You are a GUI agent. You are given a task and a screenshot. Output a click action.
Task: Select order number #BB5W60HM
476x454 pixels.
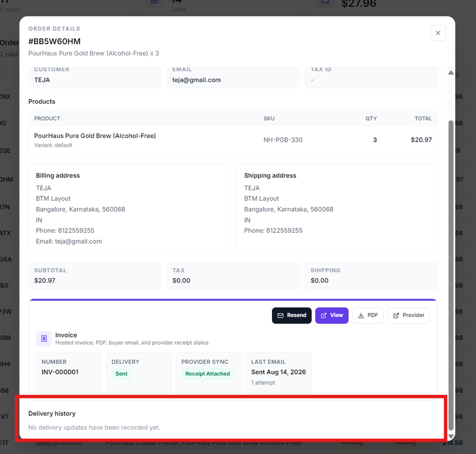pos(54,41)
